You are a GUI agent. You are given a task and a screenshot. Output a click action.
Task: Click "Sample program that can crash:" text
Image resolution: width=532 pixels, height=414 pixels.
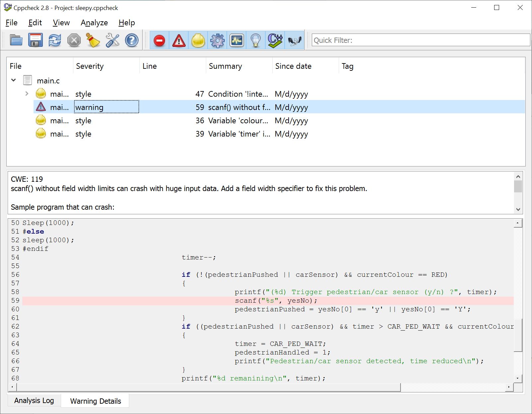(x=62, y=207)
